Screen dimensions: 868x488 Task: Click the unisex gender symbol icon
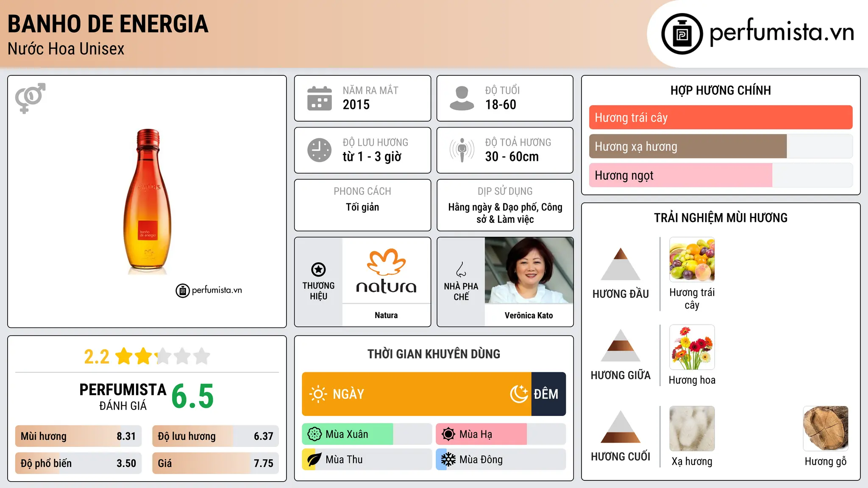(x=30, y=98)
